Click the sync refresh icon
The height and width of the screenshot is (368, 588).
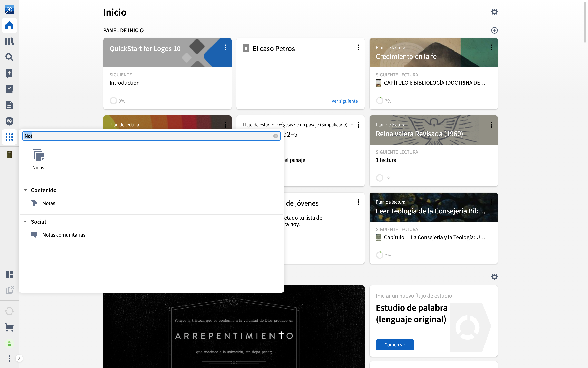[x=9, y=311]
